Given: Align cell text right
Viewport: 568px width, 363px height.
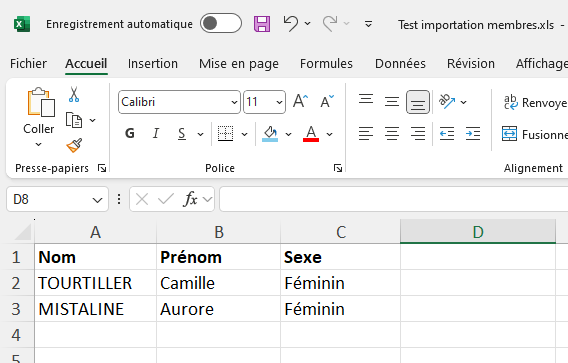Looking at the screenshot, I should click(418, 134).
